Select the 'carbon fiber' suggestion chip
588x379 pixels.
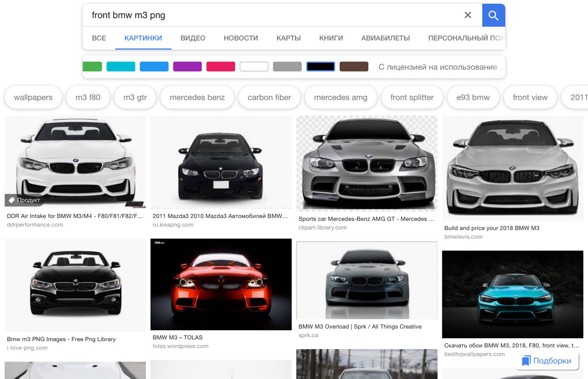pos(269,97)
